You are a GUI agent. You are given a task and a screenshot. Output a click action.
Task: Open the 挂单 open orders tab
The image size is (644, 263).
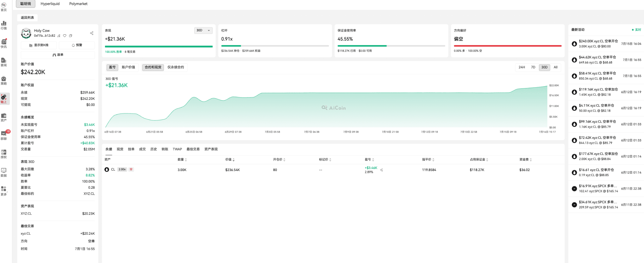tap(131, 149)
